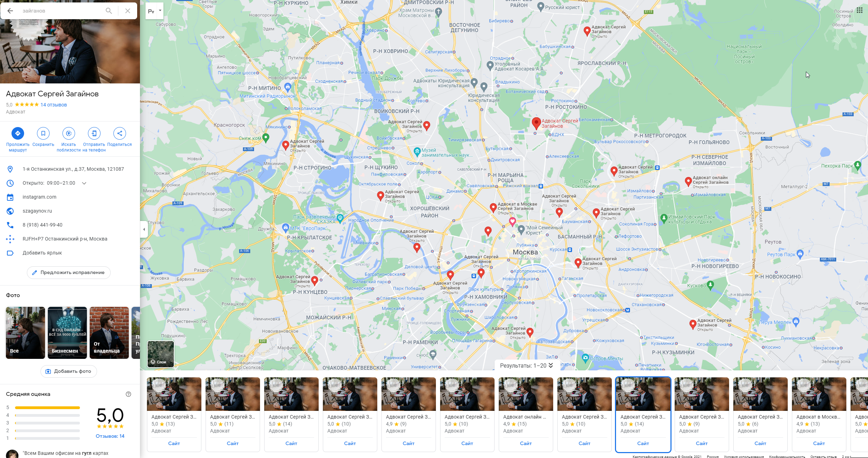Click the 'зайганов' search input field

[61, 11]
